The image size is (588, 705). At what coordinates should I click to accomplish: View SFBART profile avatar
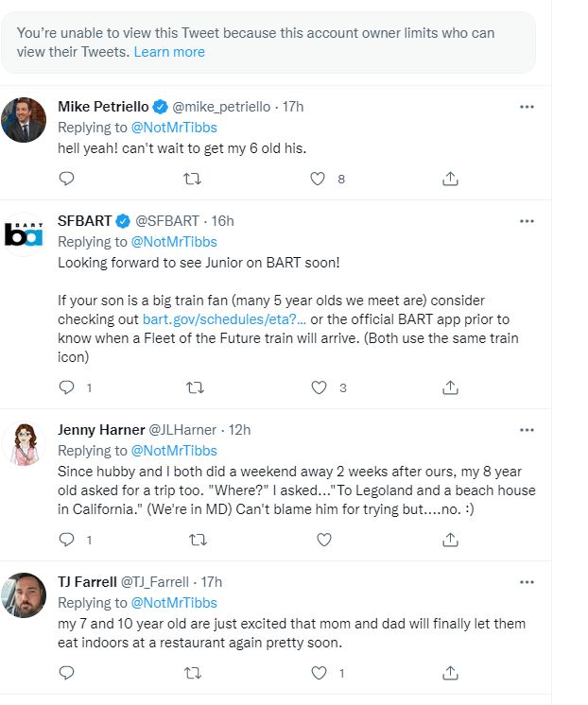click(24, 234)
